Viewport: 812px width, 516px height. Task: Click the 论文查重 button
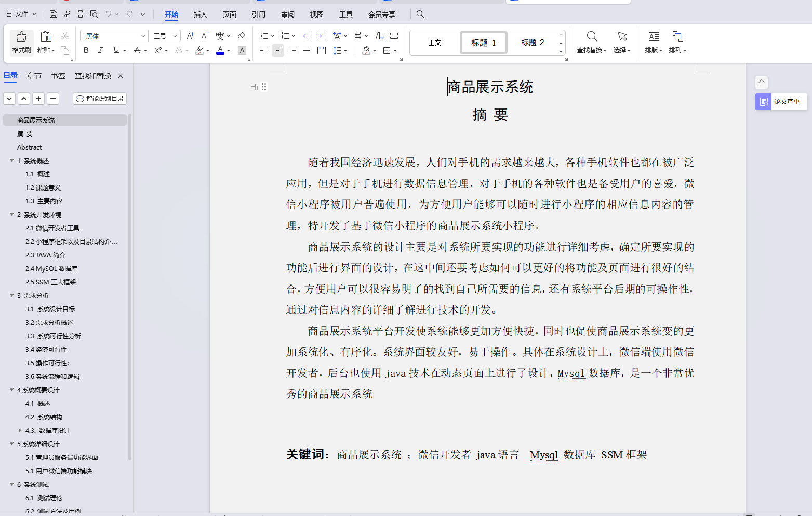pyautogui.click(x=788, y=102)
